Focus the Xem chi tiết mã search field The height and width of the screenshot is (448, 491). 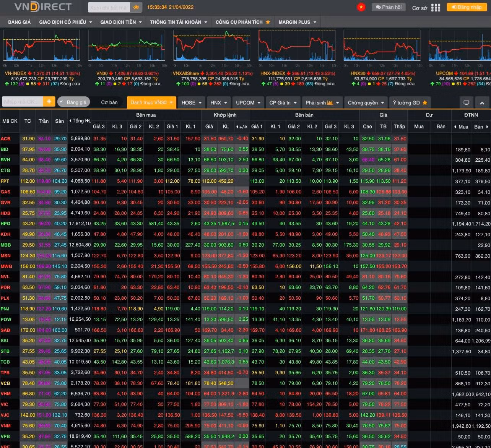tap(109, 7)
